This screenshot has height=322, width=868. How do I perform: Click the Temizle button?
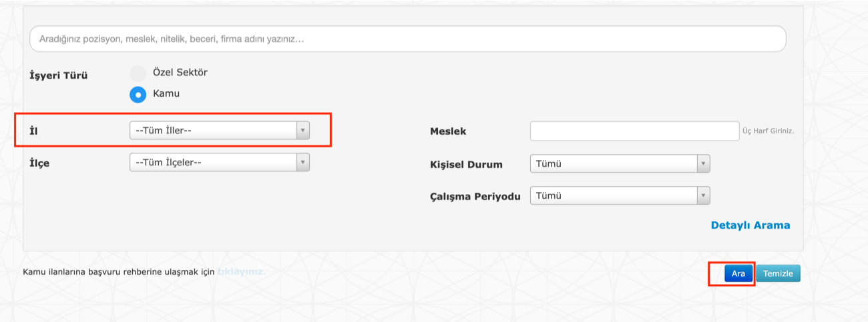tap(778, 273)
